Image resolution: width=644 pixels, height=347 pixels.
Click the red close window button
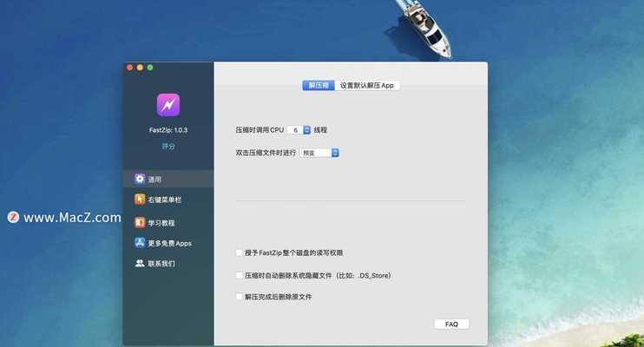coord(130,68)
